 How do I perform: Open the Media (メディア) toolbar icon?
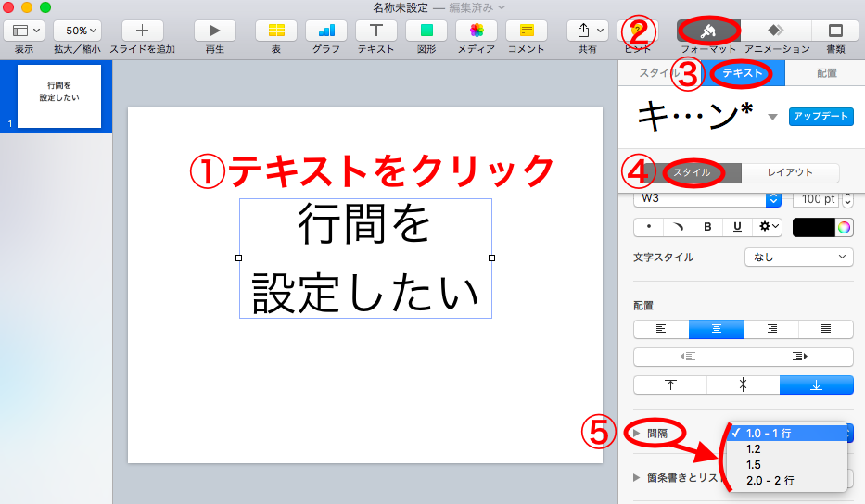pyautogui.click(x=477, y=31)
